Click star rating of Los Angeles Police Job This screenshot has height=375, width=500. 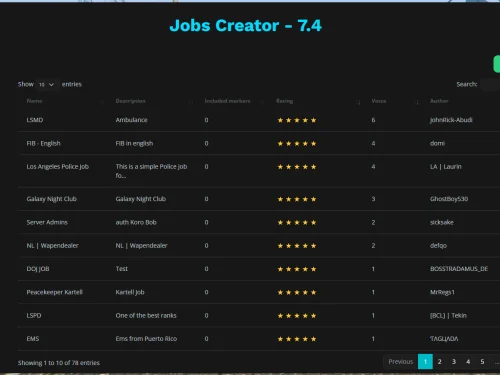pos(297,167)
